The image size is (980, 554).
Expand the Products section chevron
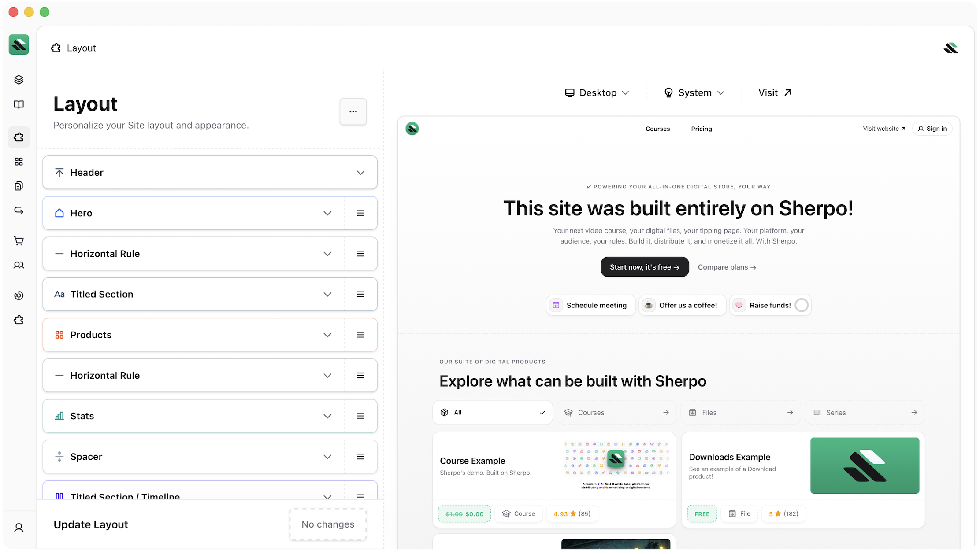(x=327, y=335)
